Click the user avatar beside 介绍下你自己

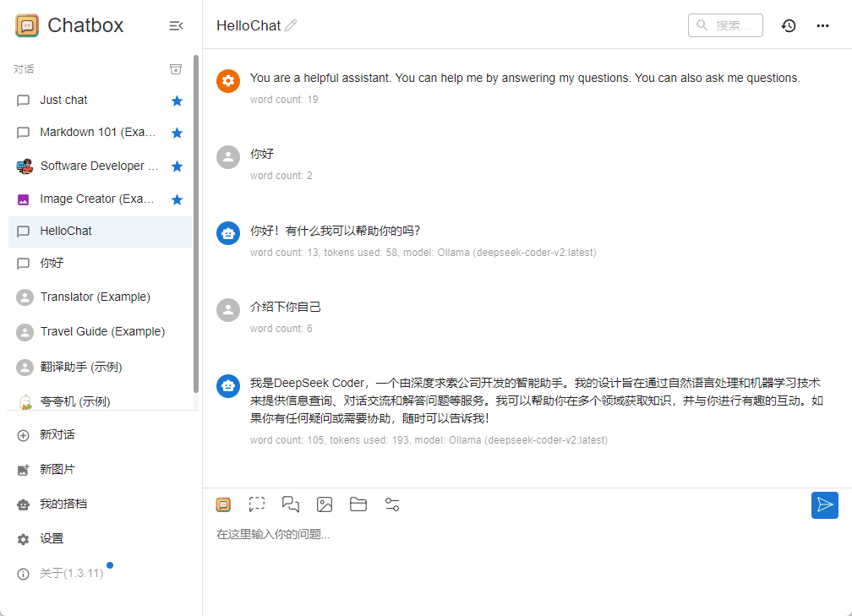click(228, 309)
